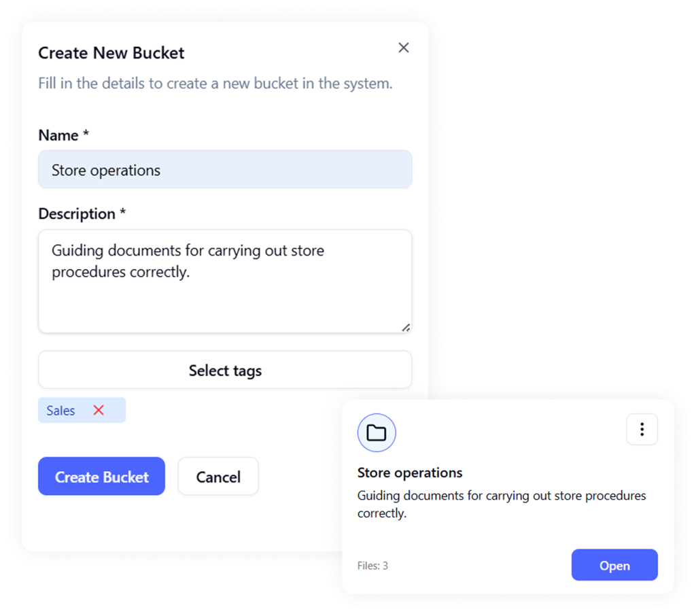696x616 pixels.
Task: Click the card's description text
Action: click(x=502, y=504)
